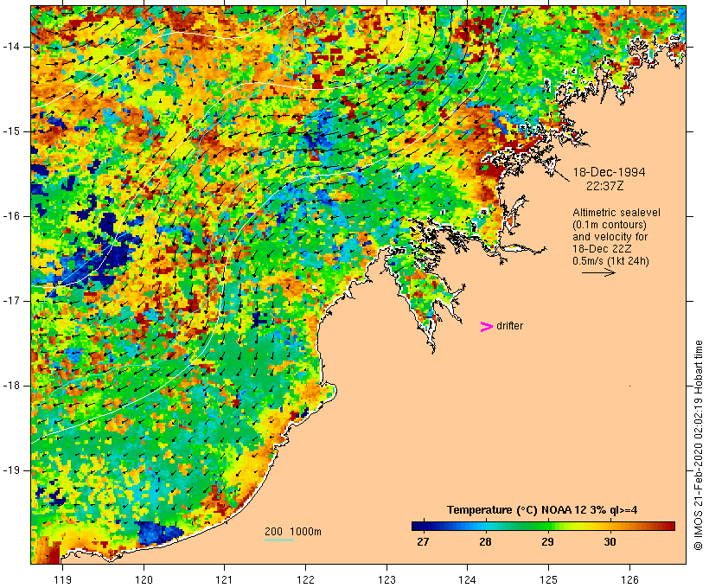The image size is (709, 588).
Task: Click the 0.5m/s velocity reference arrow
Action: pyautogui.click(x=598, y=272)
